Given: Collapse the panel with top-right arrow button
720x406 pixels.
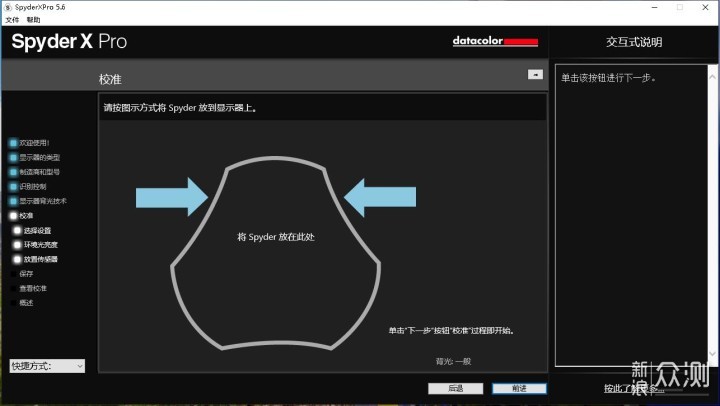Looking at the screenshot, I should coord(535,74).
